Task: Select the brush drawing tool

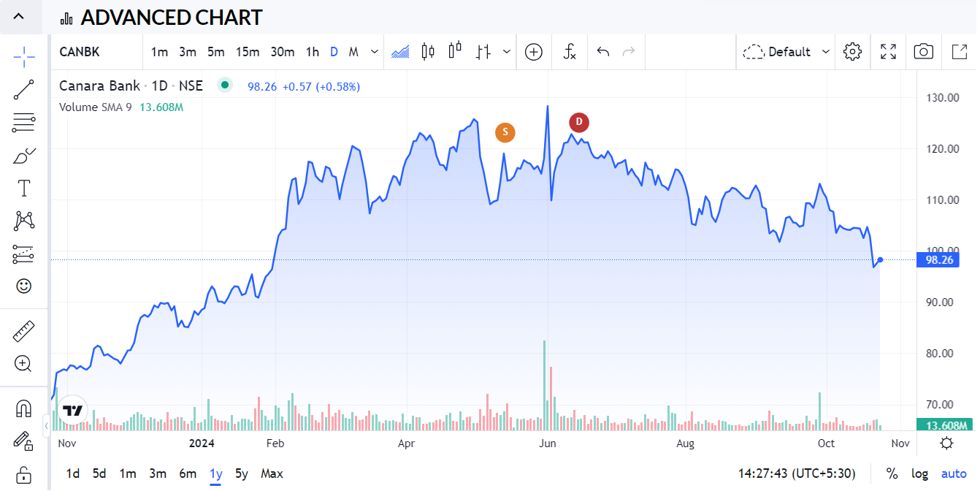Action: tap(23, 156)
